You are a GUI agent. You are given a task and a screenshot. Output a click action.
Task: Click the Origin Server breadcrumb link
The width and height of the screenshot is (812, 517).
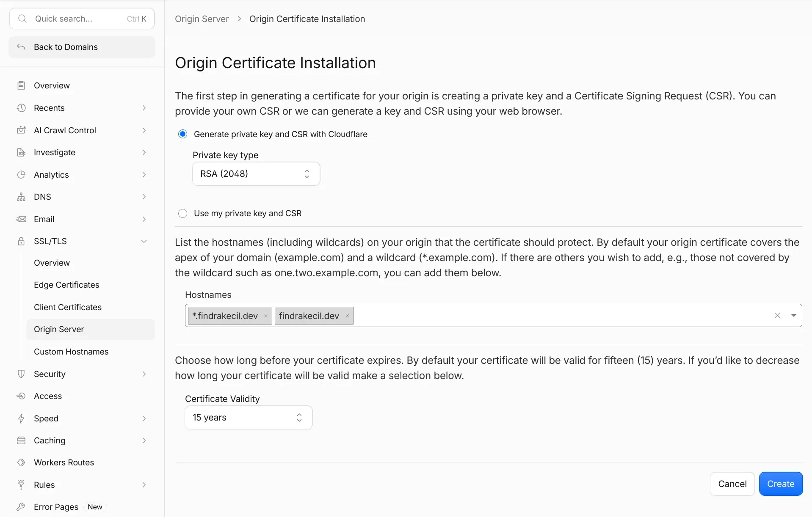tap(202, 19)
